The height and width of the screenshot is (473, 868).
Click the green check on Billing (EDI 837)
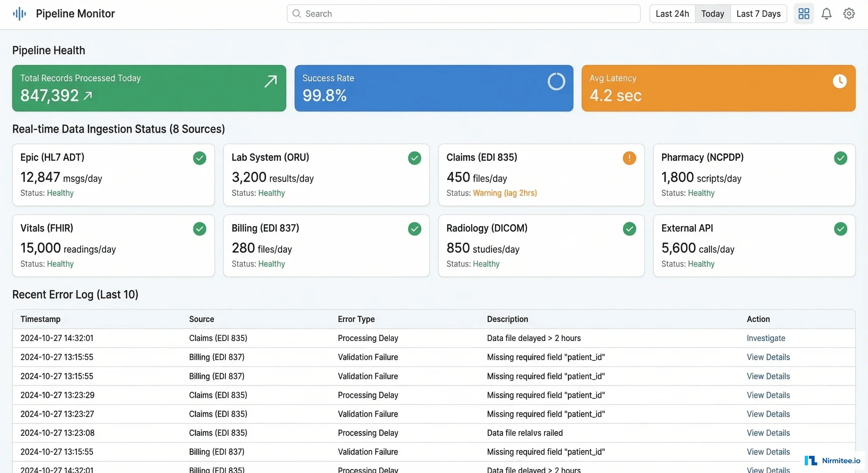(x=415, y=228)
